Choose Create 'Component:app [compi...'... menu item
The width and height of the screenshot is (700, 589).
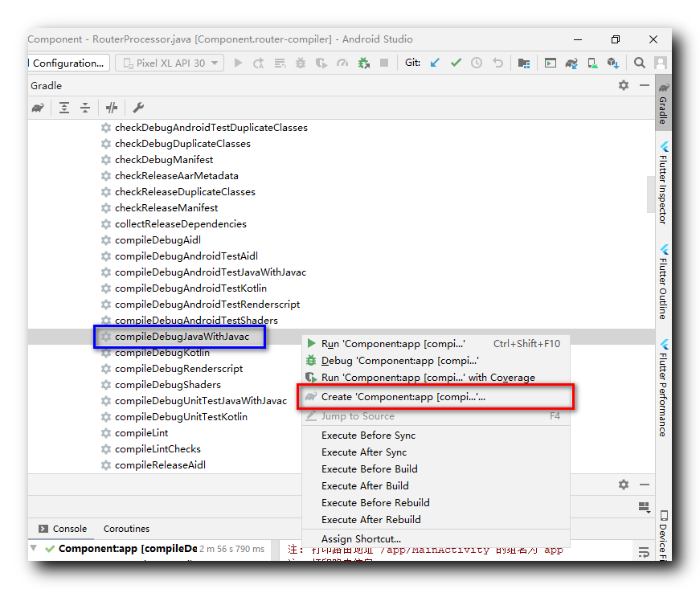[436, 397]
